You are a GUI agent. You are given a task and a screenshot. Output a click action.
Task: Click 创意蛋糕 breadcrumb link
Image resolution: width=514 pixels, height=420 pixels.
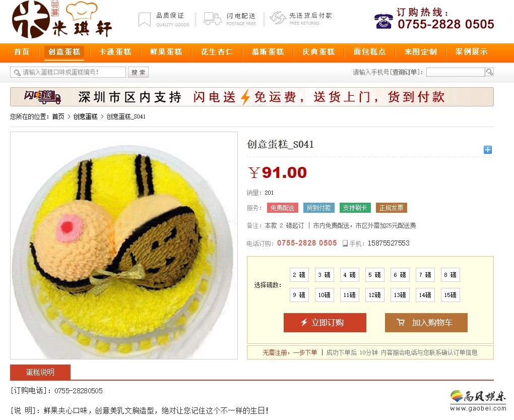coord(85,116)
